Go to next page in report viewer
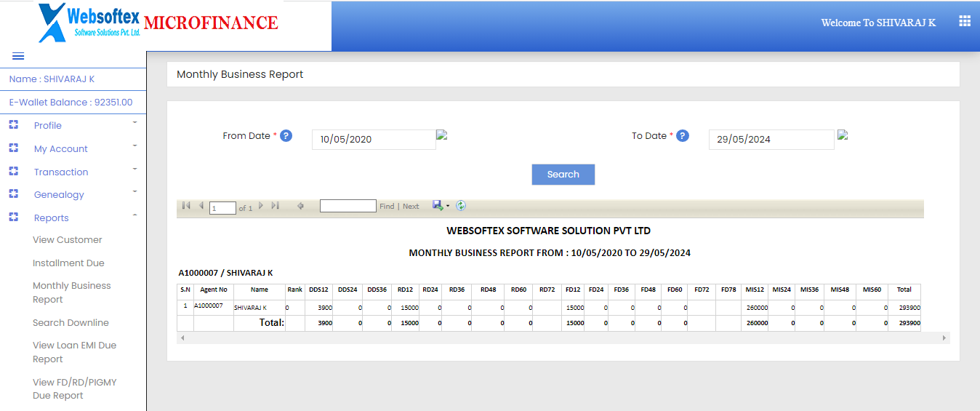This screenshot has height=411, width=980. coord(261,206)
